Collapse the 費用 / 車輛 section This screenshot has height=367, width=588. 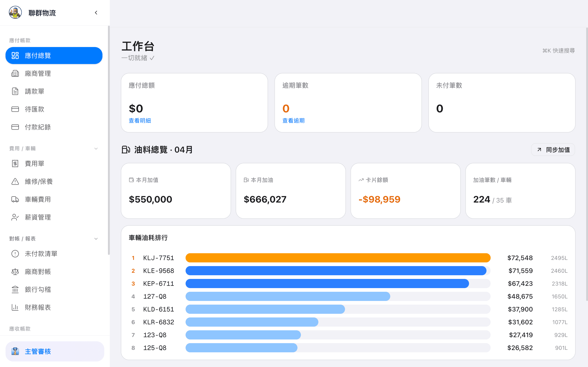coord(96,148)
